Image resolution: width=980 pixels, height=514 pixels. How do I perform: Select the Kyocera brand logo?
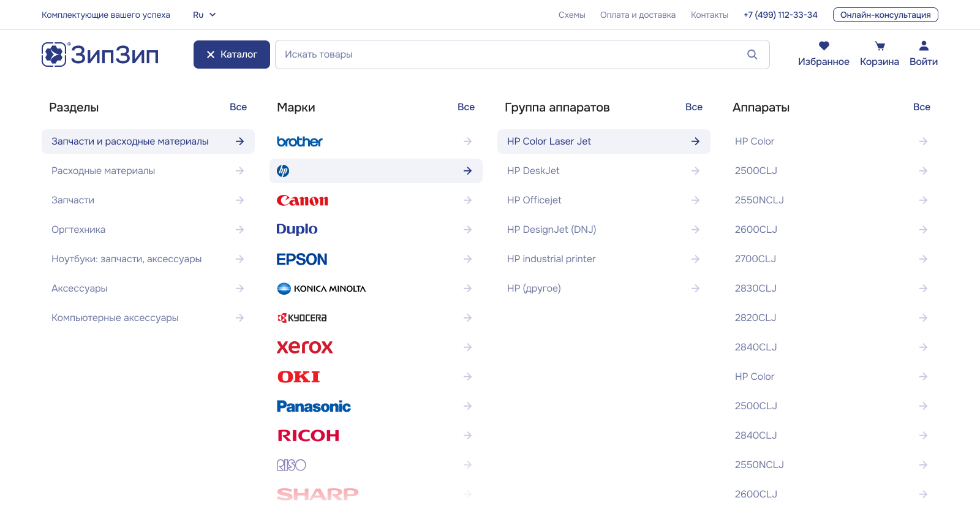click(302, 318)
